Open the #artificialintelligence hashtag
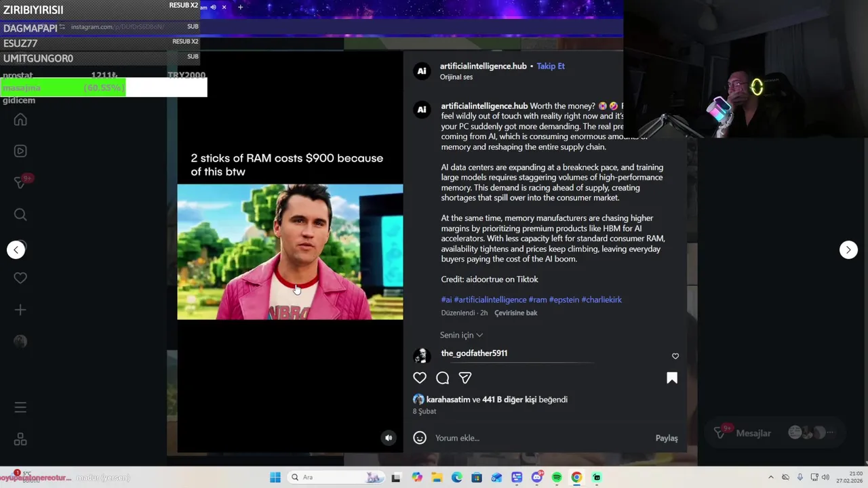Image resolution: width=868 pixels, height=488 pixels. [x=490, y=300]
